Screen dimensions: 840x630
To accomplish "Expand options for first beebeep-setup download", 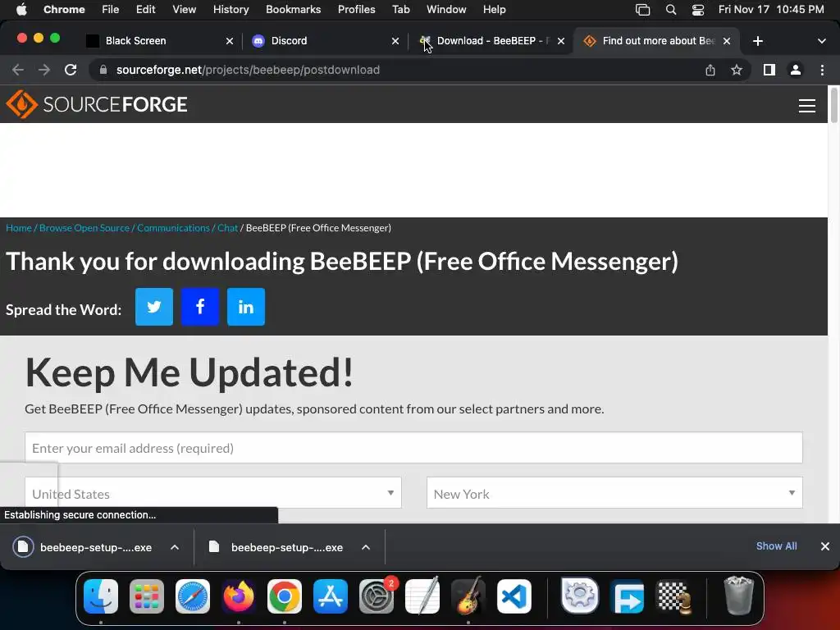I will [175, 547].
